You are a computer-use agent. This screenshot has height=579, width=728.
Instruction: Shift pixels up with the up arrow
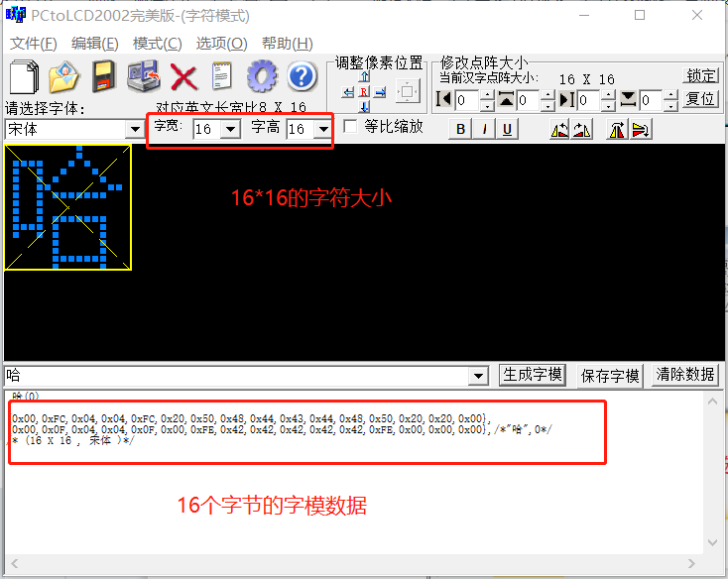click(364, 77)
